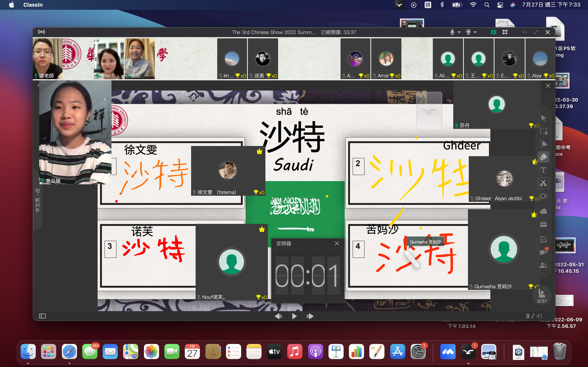Toggle the green class recording icon

[493, 32]
